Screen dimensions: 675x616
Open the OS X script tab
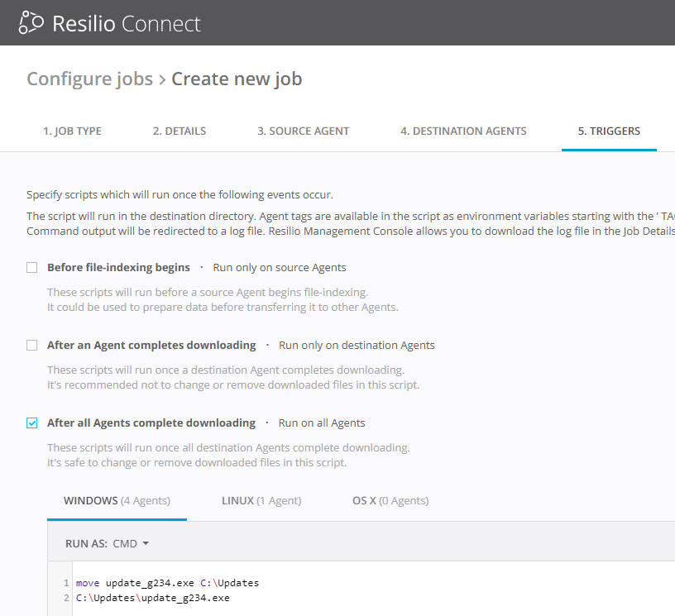pyautogui.click(x=390, y=501)
